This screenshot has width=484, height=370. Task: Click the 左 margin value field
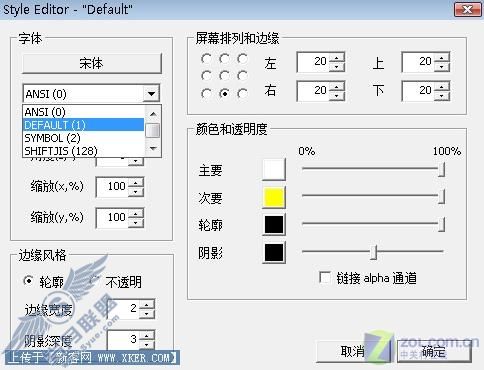click(313, 62)
